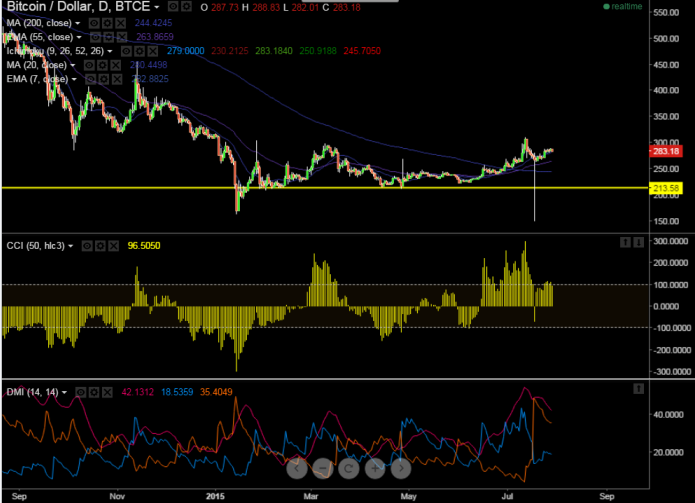The width and height of the screenshot is (695, 503).
Task: Move the CCI pane up
Action: pyautogui.click(x=625, y=242)
